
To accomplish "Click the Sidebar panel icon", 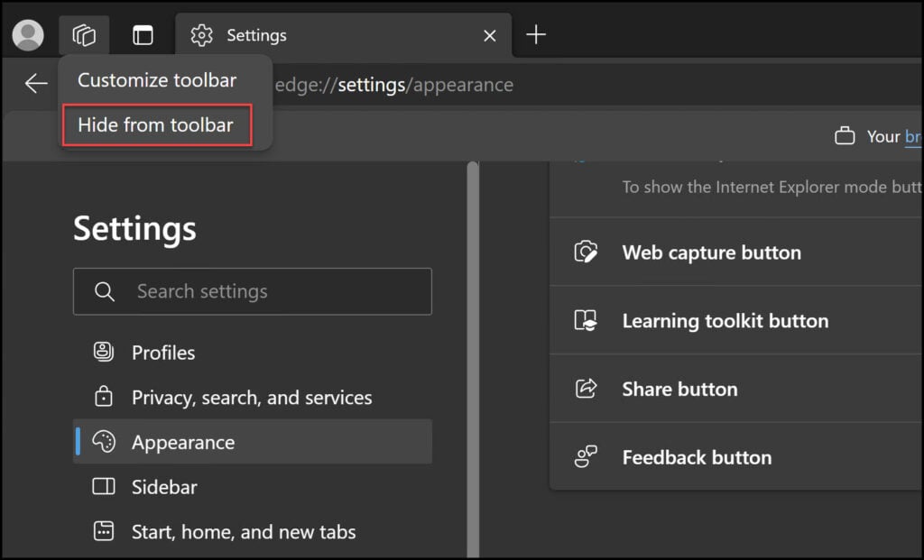I will point(104,486).
